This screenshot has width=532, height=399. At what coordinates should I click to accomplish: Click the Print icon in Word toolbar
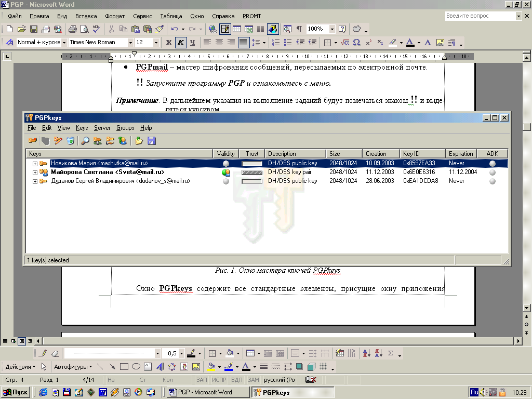pos(73,29)
